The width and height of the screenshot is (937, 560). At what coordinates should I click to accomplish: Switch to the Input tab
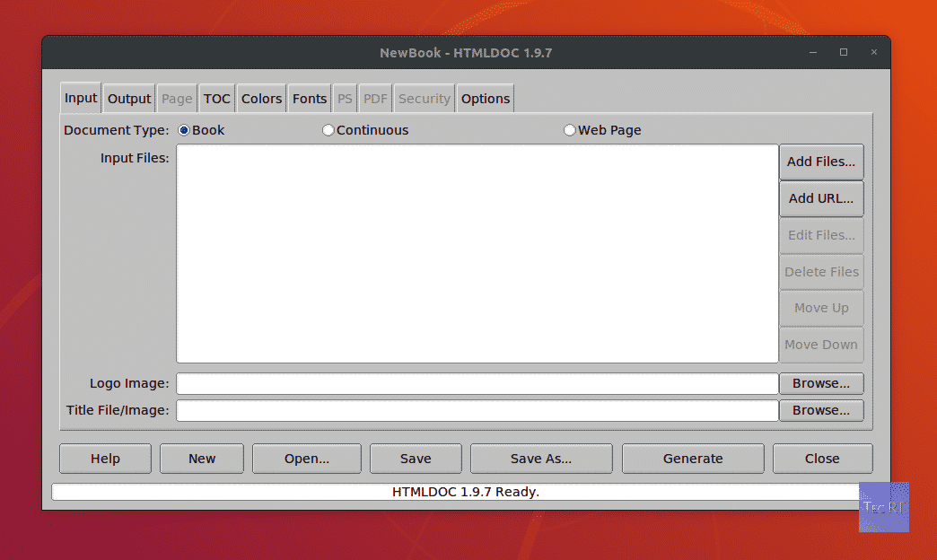click(x=81, y=98)
